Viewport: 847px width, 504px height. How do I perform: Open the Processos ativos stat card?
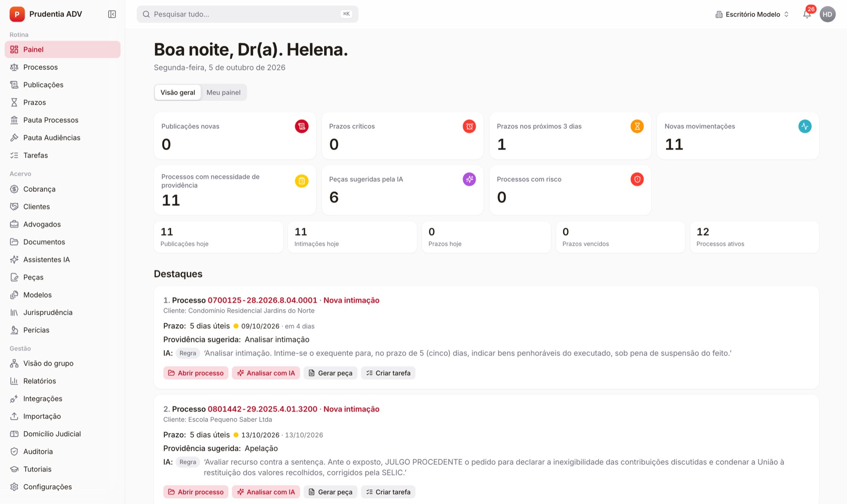(x=754, y=237)
